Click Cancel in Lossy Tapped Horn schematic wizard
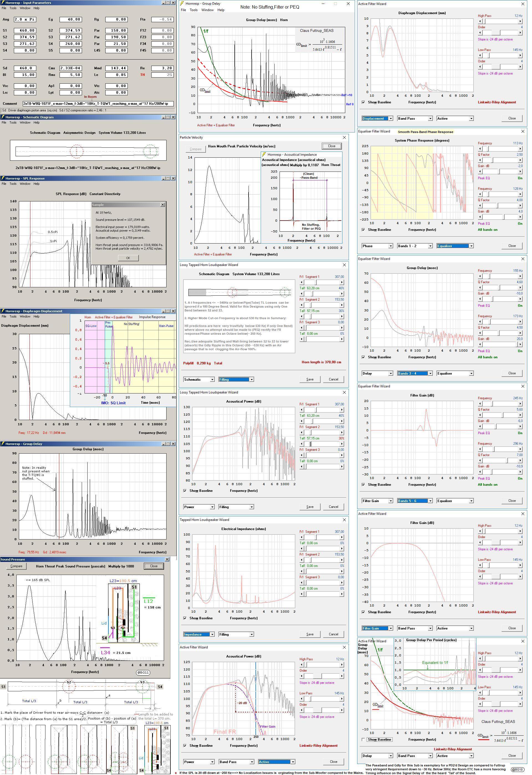The height and width of the screenshot is (775, 532). click(334, 379)
